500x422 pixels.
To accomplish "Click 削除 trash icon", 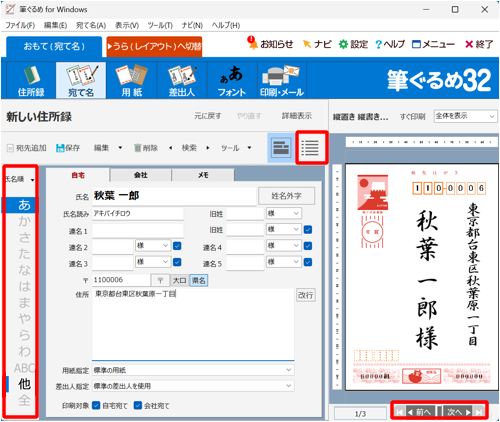I will [146, 148].
